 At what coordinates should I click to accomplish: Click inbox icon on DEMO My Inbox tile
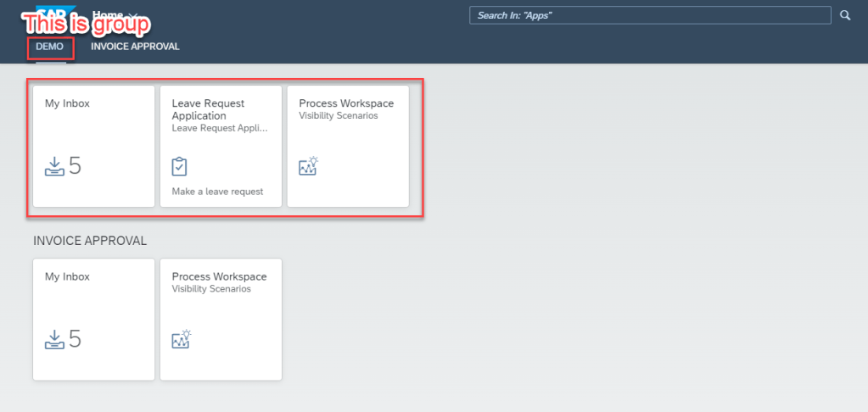click(x=54, y=166)
